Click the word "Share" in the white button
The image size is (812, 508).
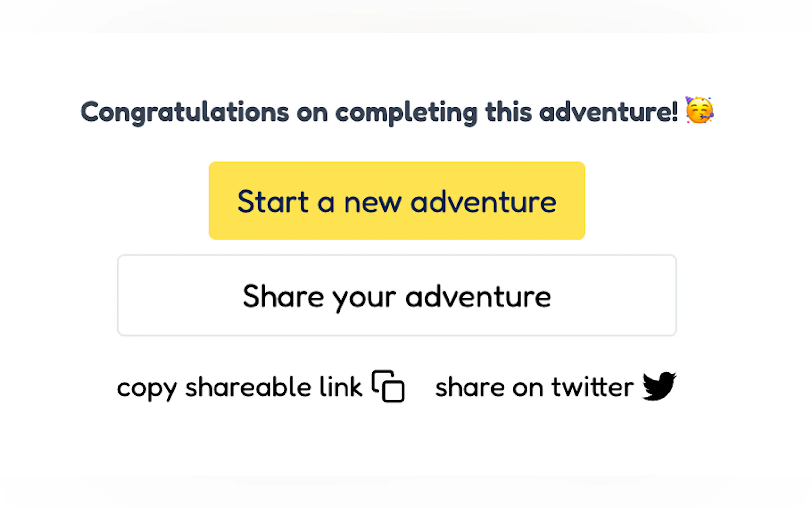point(283,296)
